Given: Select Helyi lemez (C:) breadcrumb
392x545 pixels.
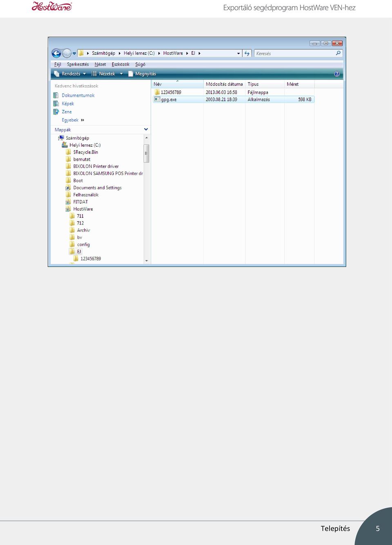Looking at the screenshot, I should click(x=139, y=53).
